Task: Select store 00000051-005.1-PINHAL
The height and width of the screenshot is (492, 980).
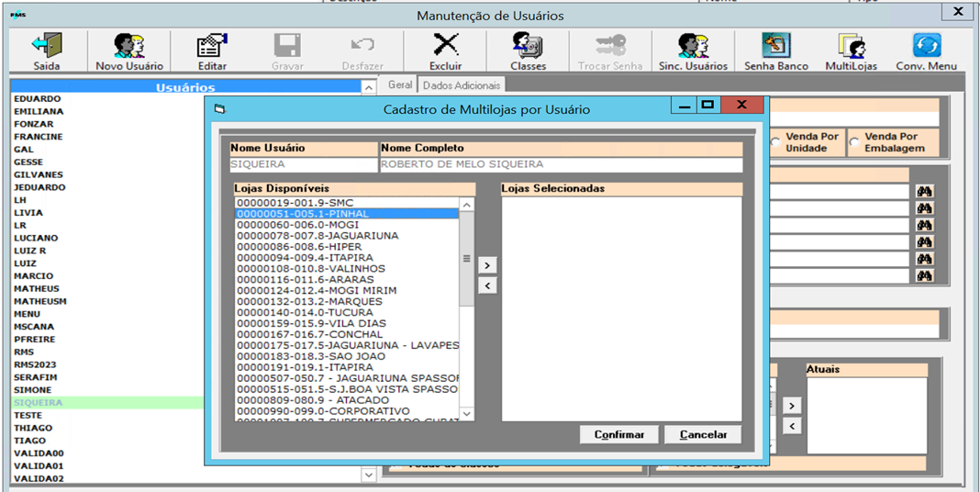Action: click(347, 214)
